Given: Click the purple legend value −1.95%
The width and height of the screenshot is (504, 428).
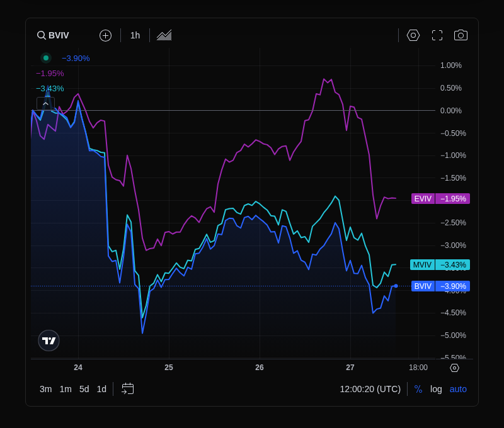Looking at the screenshot, I should tap(50, 74).
